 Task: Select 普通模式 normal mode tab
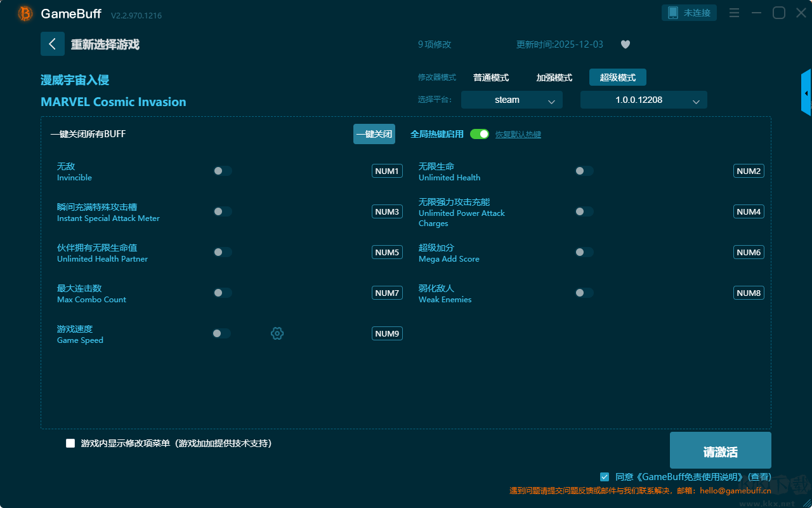click(x=491, y=77)
